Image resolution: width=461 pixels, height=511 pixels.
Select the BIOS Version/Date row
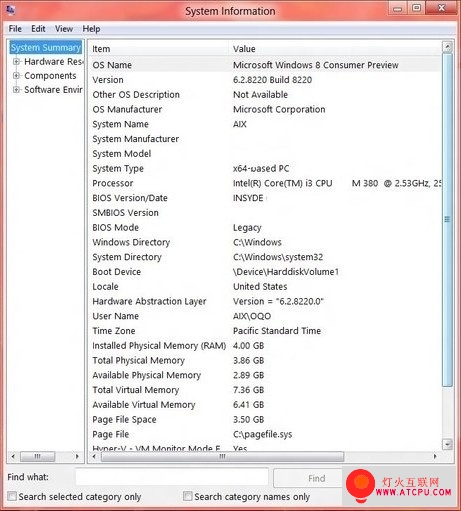pos(265,198)
